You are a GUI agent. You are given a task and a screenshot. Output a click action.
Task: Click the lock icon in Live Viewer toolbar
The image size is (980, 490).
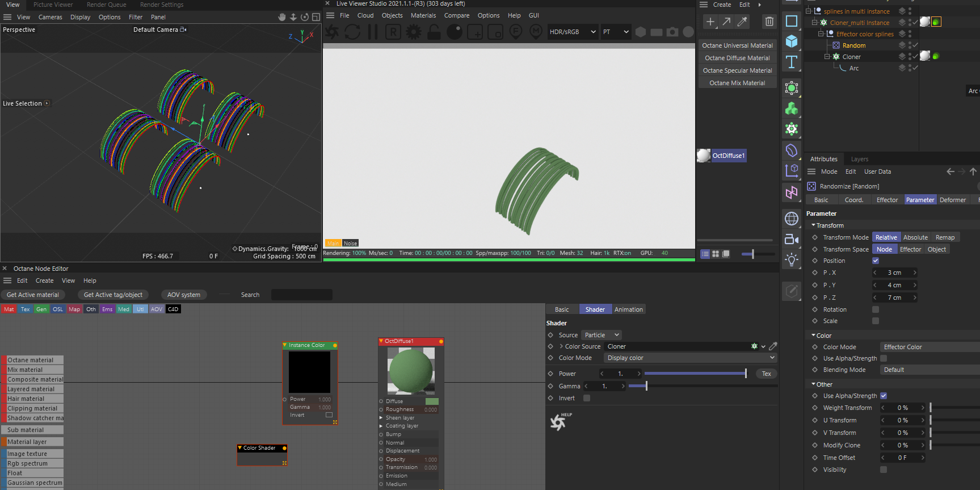pos(434,32)
